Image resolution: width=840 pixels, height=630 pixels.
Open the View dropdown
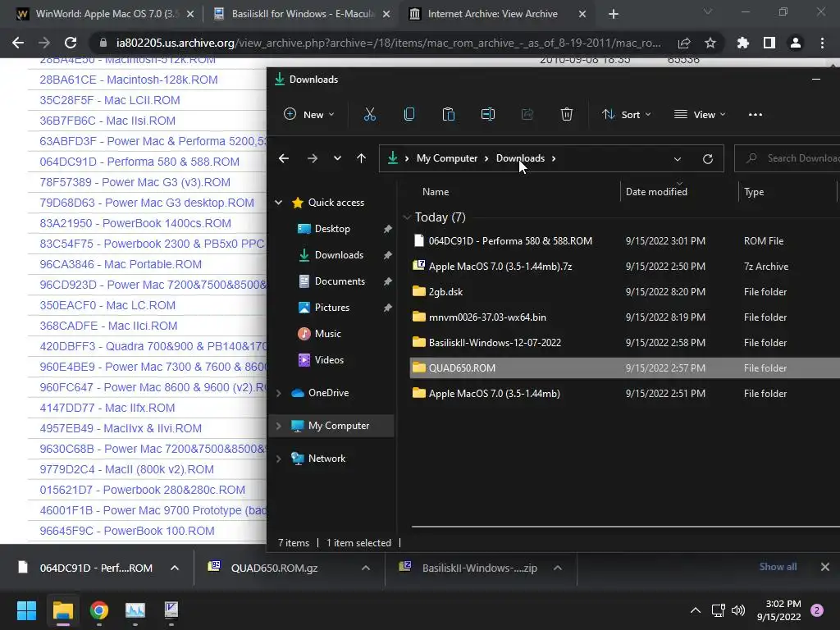(x=700, y=114)
